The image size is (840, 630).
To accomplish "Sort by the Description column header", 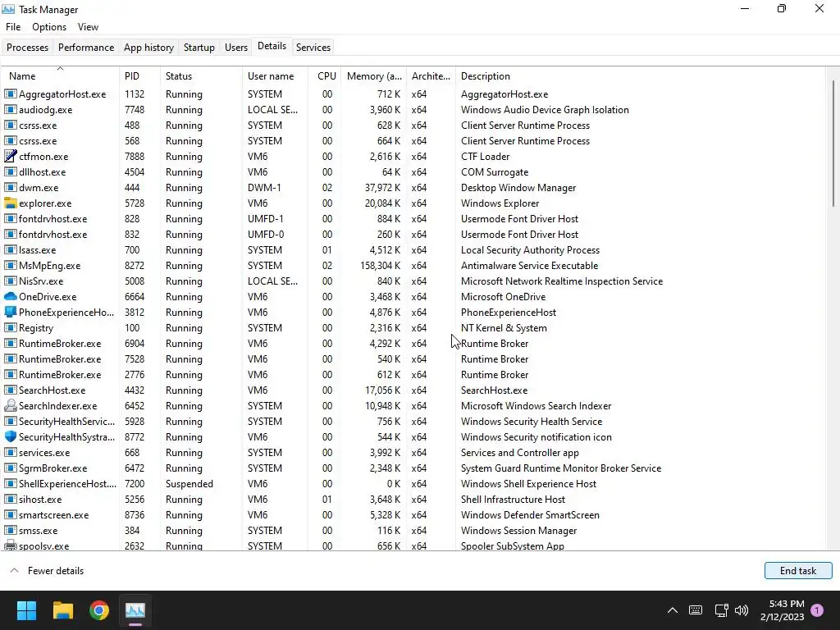I will pos(640,76).
